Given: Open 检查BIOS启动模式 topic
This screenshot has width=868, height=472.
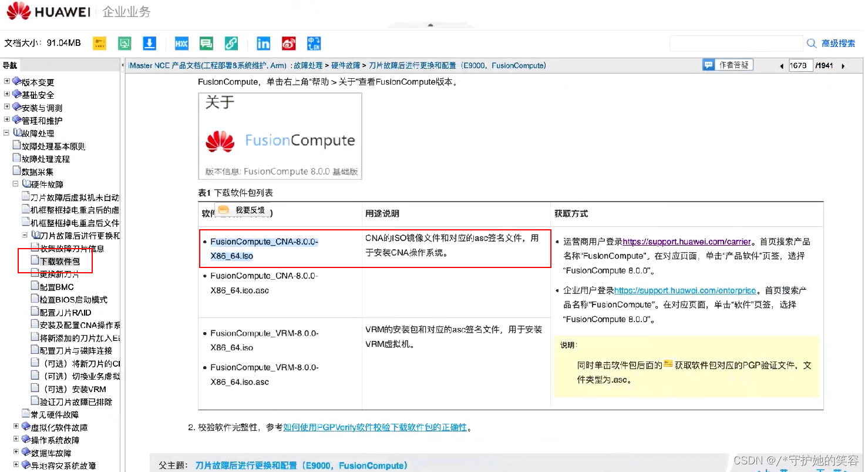Looking at the screenshot, I should click(x=73, y=300).
